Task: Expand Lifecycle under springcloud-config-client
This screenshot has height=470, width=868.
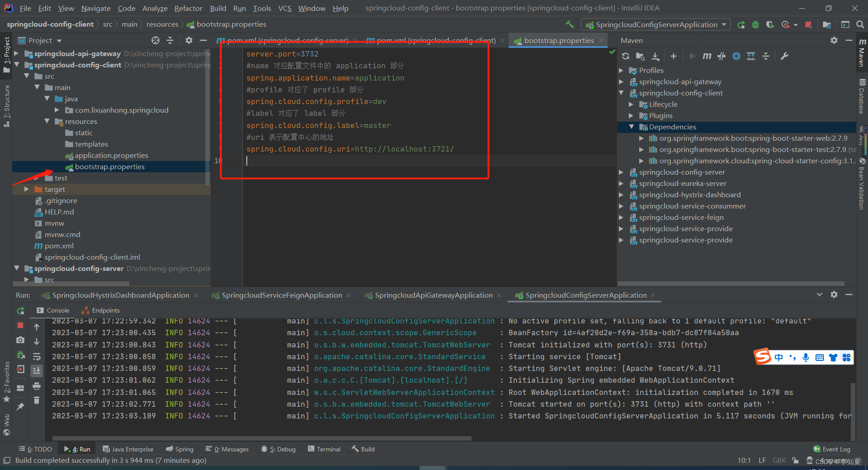Action: [631, 104]
